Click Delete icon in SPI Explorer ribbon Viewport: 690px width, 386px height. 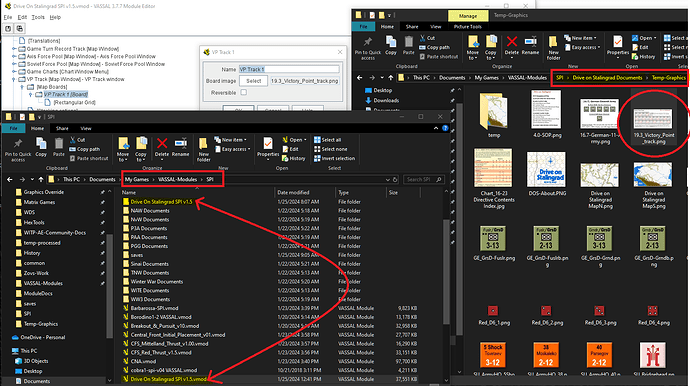pos(162,147)
